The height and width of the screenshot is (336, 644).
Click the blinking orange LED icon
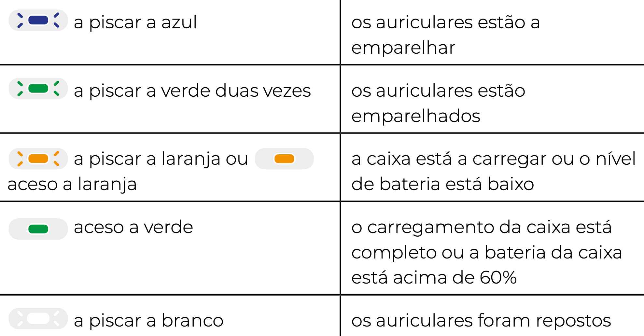[x=38, y=159]
